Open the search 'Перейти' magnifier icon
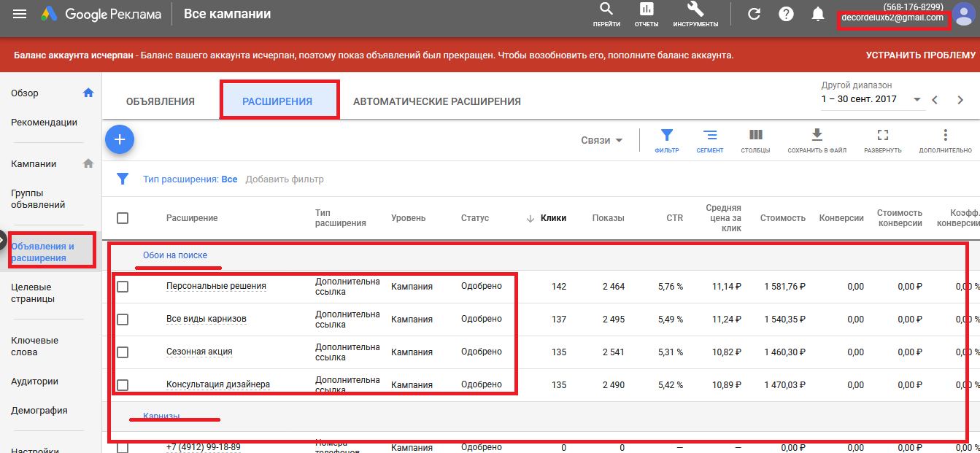 click(x=606, y=9)
